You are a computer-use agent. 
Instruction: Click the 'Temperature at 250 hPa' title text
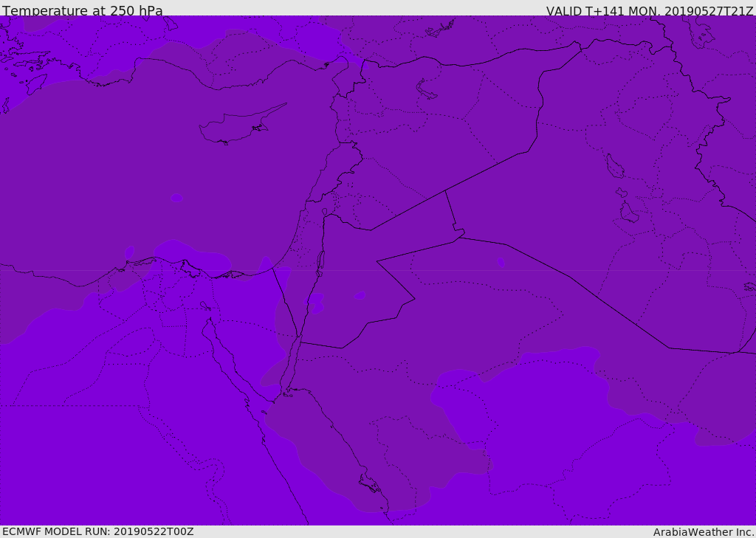coord(83,10)
